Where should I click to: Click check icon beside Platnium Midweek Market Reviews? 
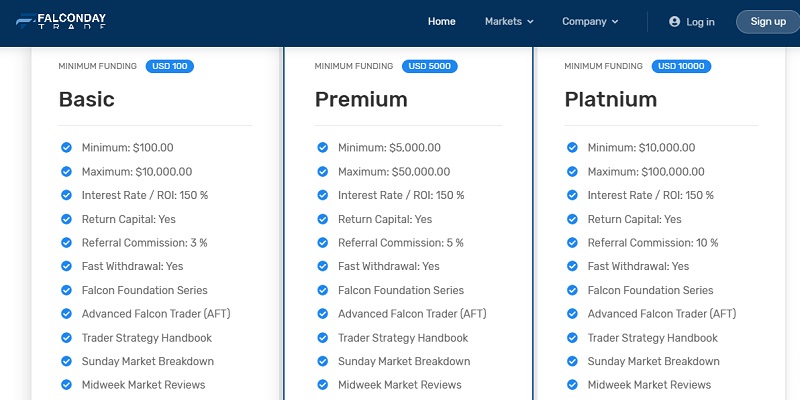(572, 384)
